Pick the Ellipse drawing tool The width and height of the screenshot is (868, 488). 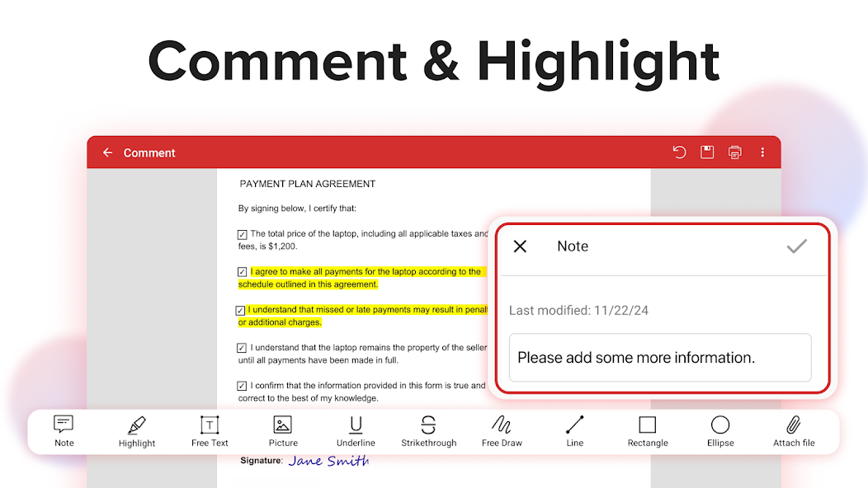pos(719,429)
